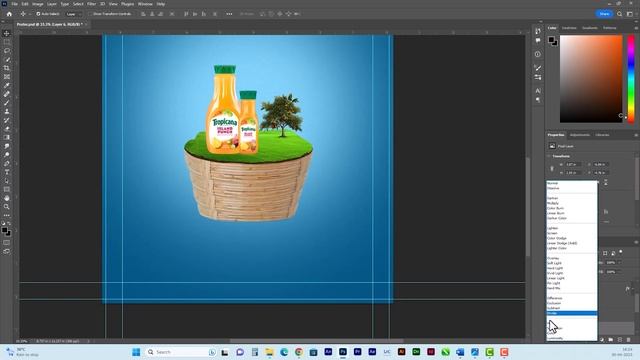Choose Difference blend mode
The width and height of the screenshot is (640, 360).
571,298
